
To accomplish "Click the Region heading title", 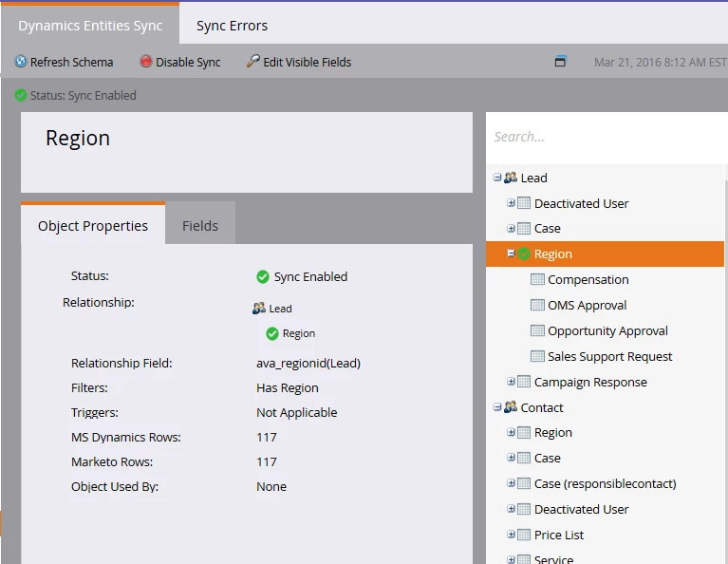I will click(78, 138).
